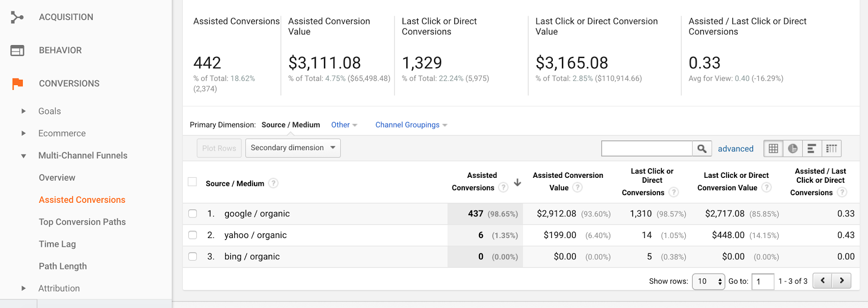This screenshot has height=308, width=868.
Task: Expand the Goals section in sidebar
Action: pyautogui.click(x=23, y=111)
